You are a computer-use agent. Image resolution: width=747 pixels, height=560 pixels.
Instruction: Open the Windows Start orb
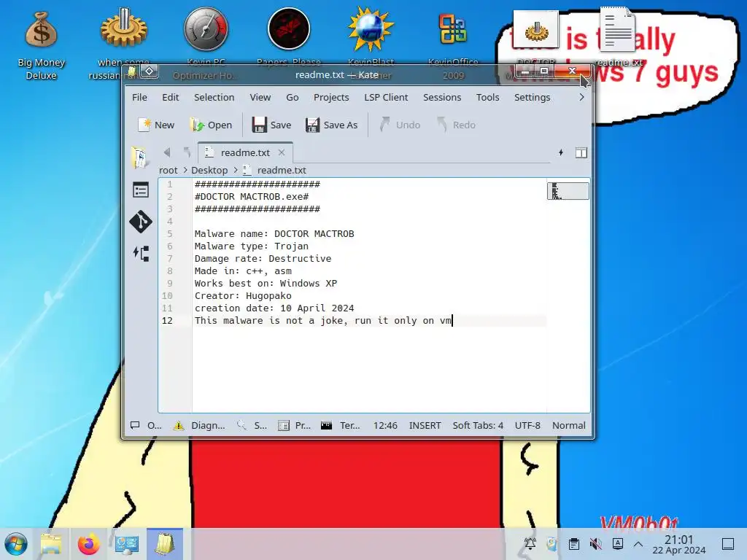point(16,544)
